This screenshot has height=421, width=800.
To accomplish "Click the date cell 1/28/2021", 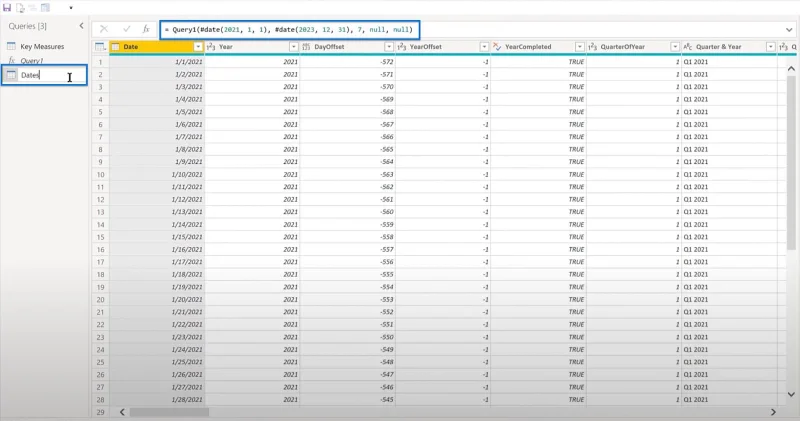I will [157, 400].
